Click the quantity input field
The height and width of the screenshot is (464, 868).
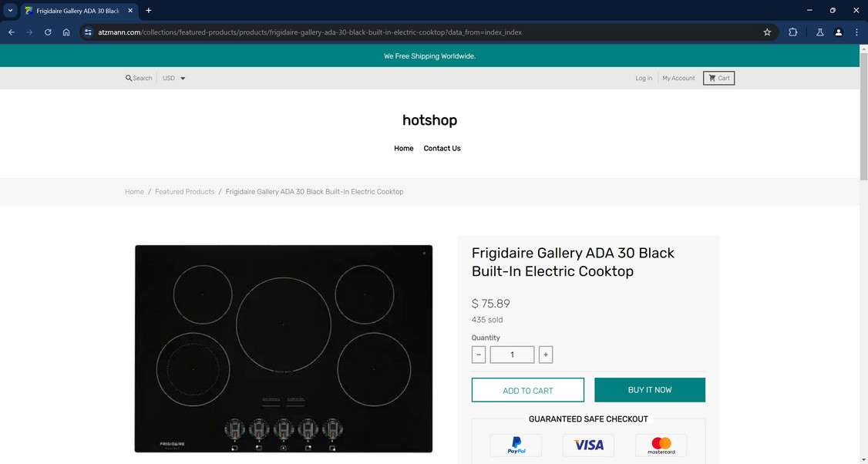click(512, 355)
